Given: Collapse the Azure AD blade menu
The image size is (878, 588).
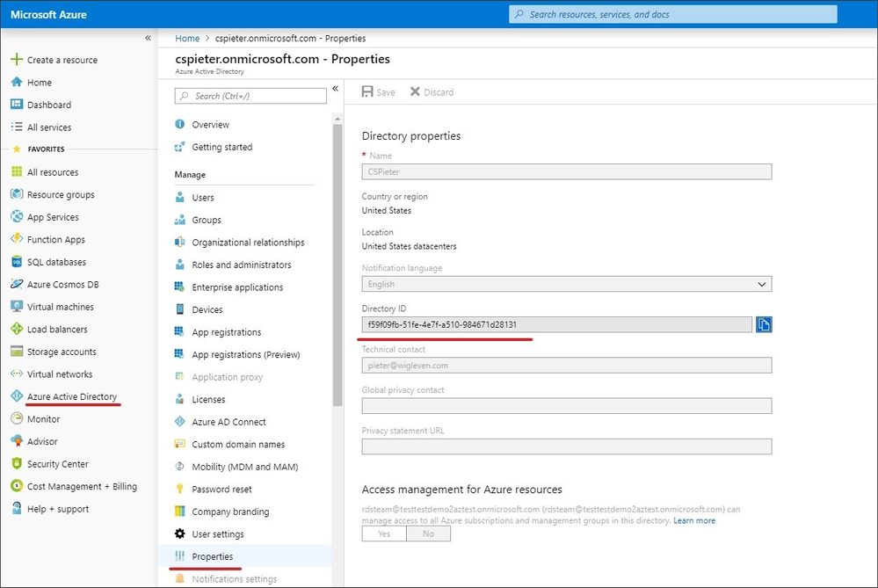Looking at the screenshot, I should point(336,89).
